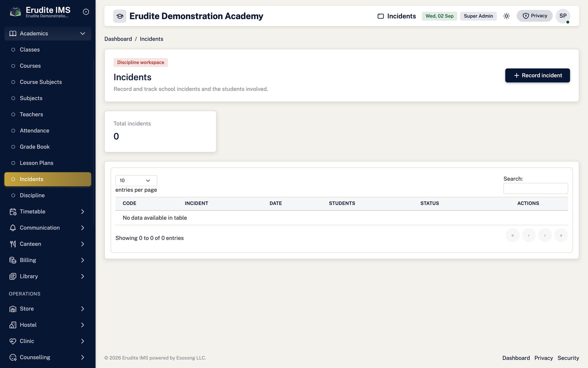Click the plus icon in Record incident
The height and width of the screenshot is (368, 588).
coord(516,75)
